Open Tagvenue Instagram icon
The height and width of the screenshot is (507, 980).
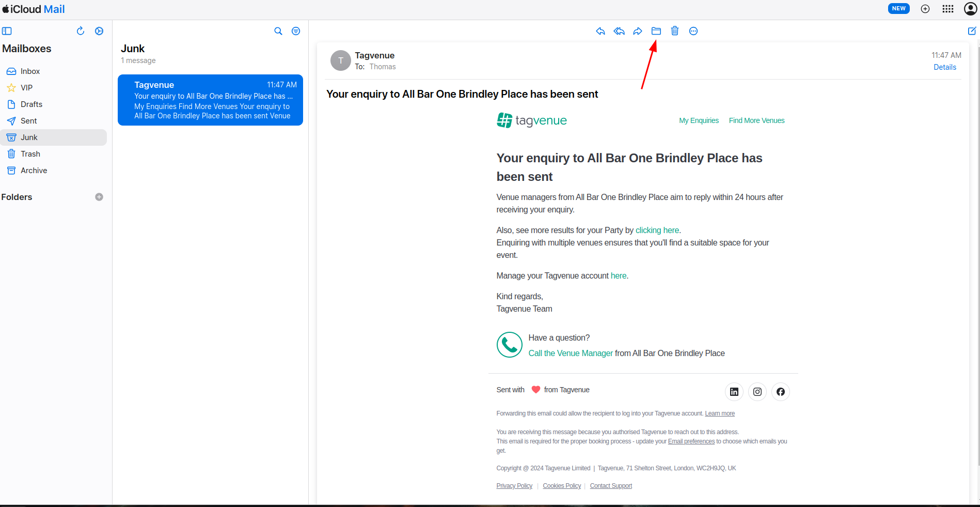tap(757, 392)
